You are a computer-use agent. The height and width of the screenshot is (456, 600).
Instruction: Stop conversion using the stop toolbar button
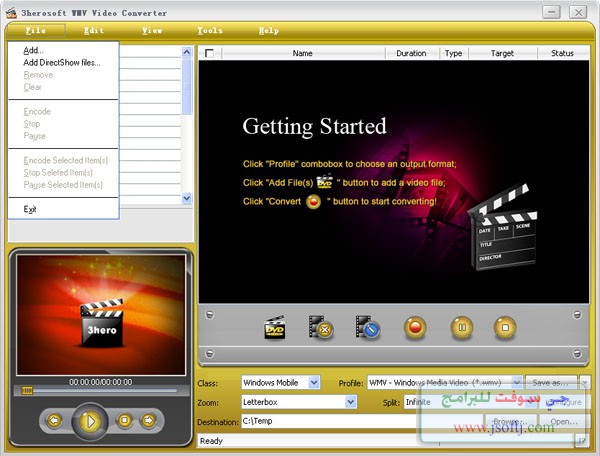click(505, 327)
